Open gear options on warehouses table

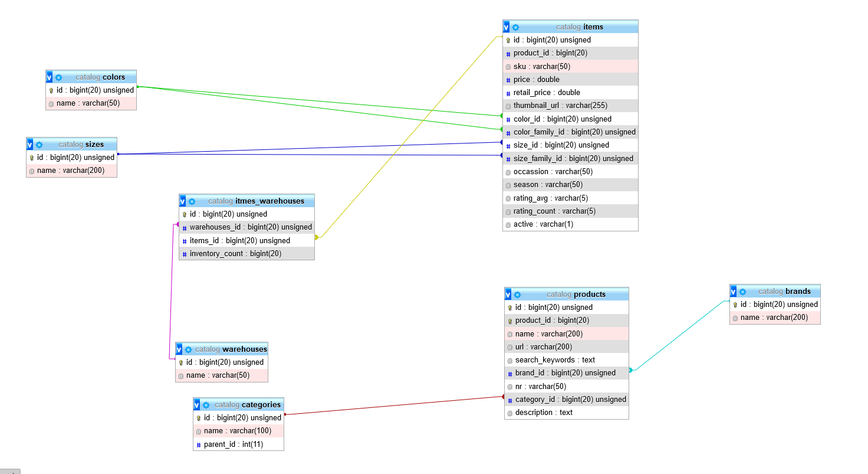(x=189, y=349)
